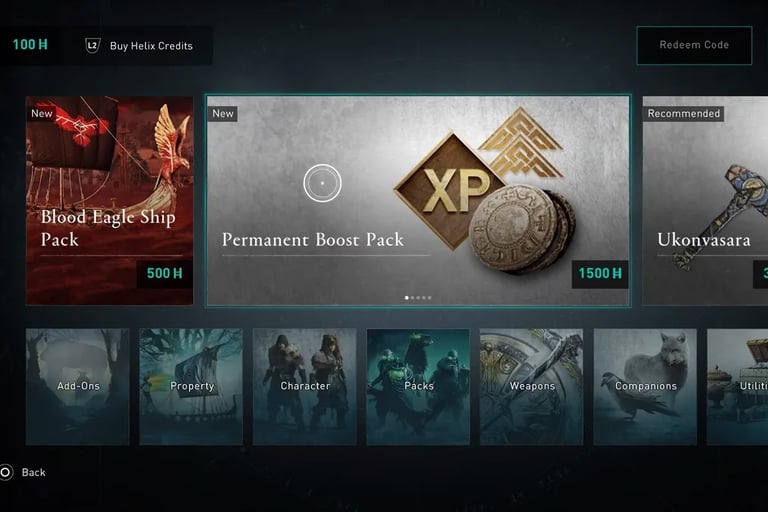
Task: Select the first carousel page dot
Action: click(x=407, y=297)
